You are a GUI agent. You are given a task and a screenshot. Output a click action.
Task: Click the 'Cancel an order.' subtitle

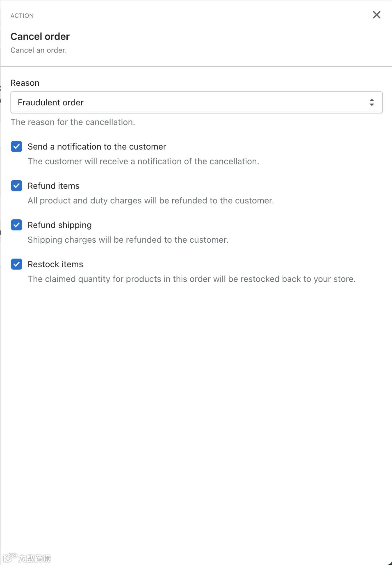coord(38,50)
